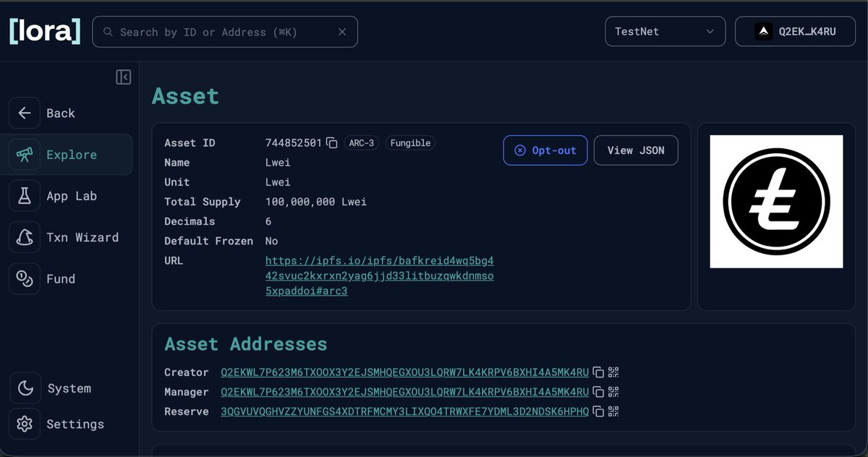Click the Txn Wizard hat icon
Image resolution: width=868 pixels, height=457 pixels.
(x=25, y=237)
